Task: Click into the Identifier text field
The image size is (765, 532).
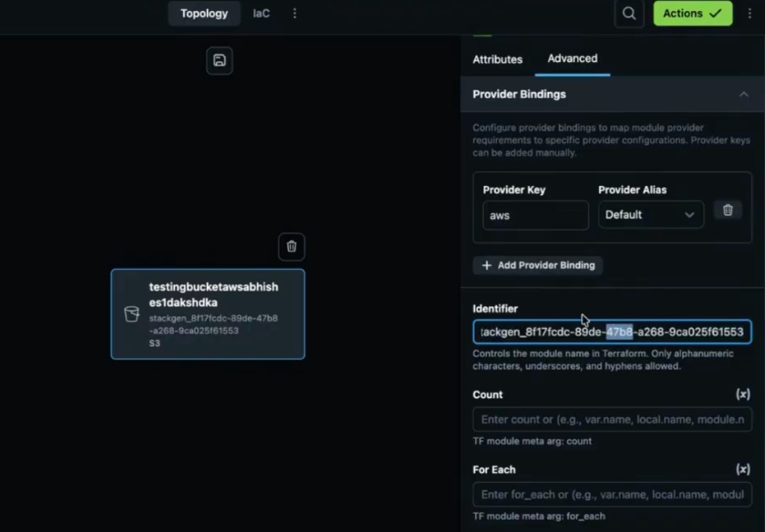Action: [612, 332]
